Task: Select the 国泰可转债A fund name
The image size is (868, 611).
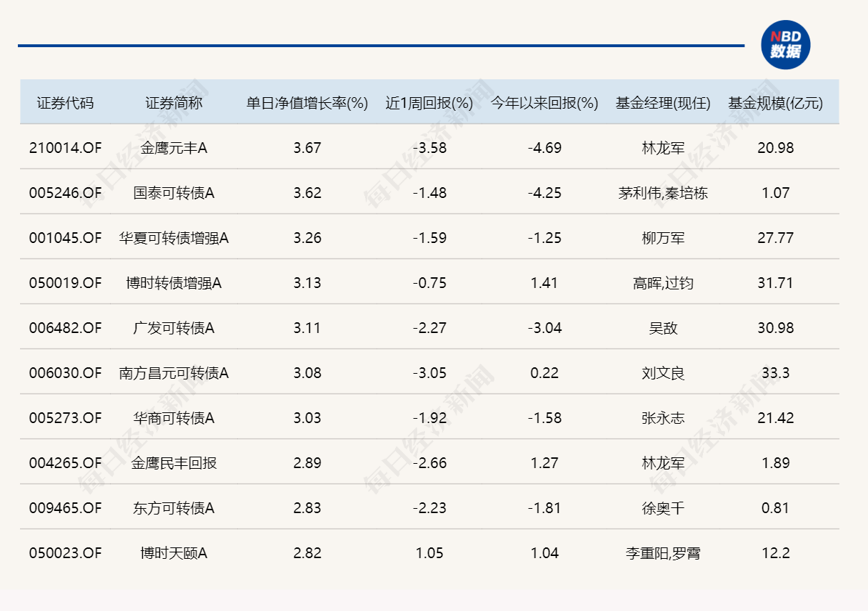Action: (x=174, y=193)
